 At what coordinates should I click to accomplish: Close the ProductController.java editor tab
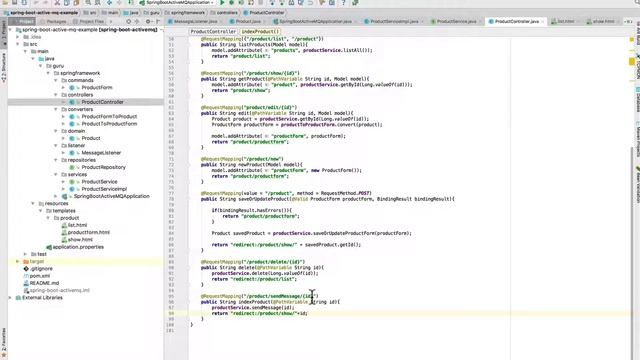click(x=542, y=21)
